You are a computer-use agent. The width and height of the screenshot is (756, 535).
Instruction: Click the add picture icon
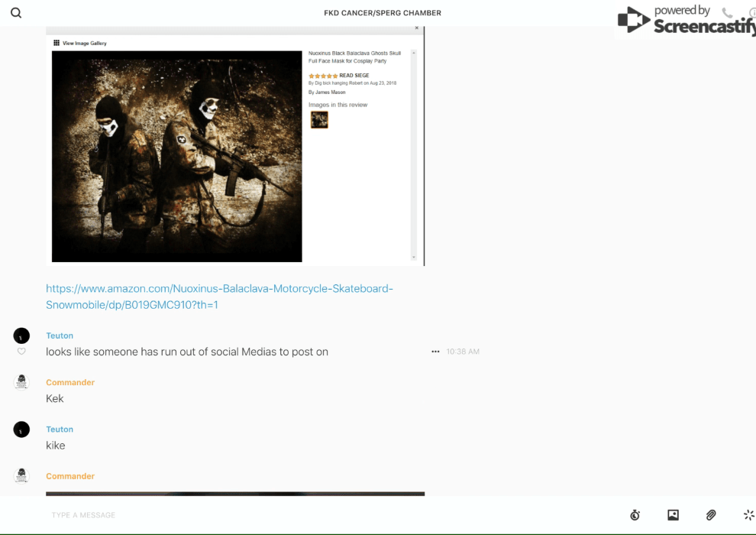(673, 515)
